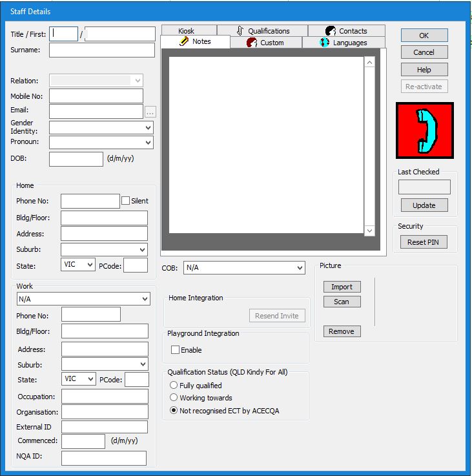Click the Contacts tab phone icon
Viewport: 472px width, 476px height.
pos(331,31)
